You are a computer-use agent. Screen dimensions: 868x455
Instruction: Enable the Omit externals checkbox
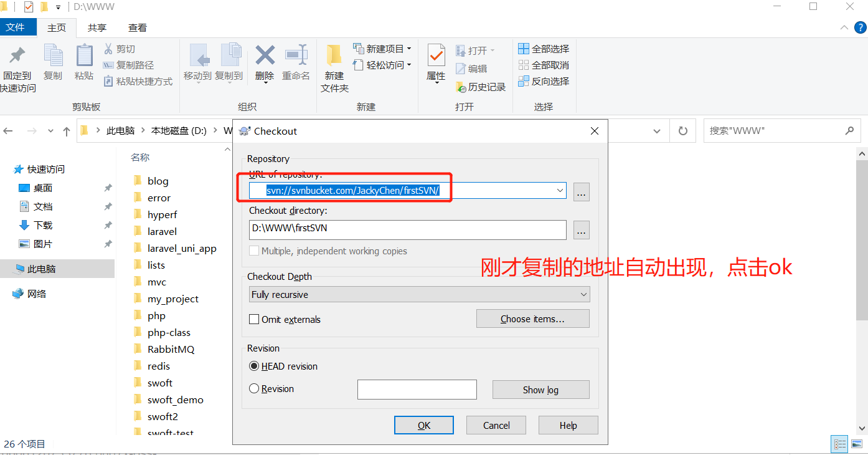pos(254,319)
